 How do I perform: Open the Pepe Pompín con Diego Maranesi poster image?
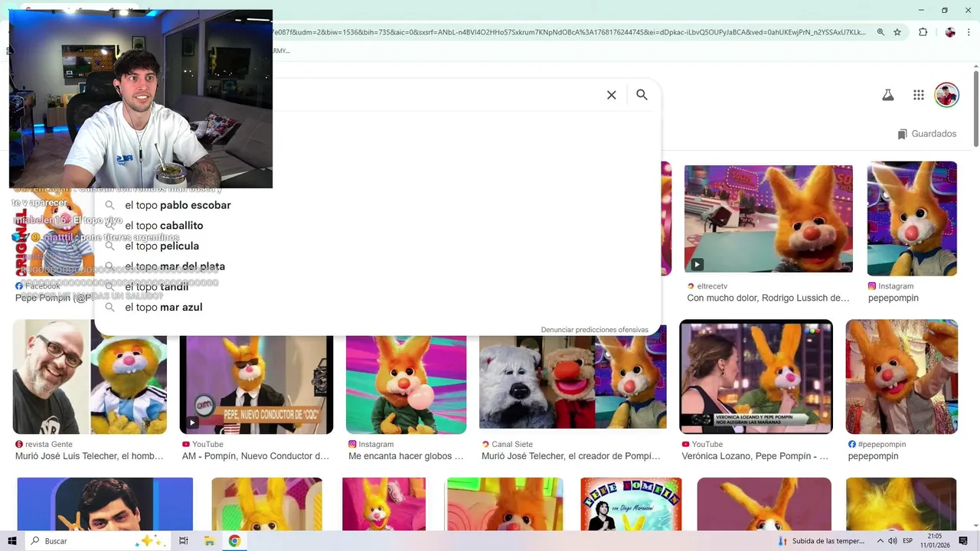[x=631, y=504]
